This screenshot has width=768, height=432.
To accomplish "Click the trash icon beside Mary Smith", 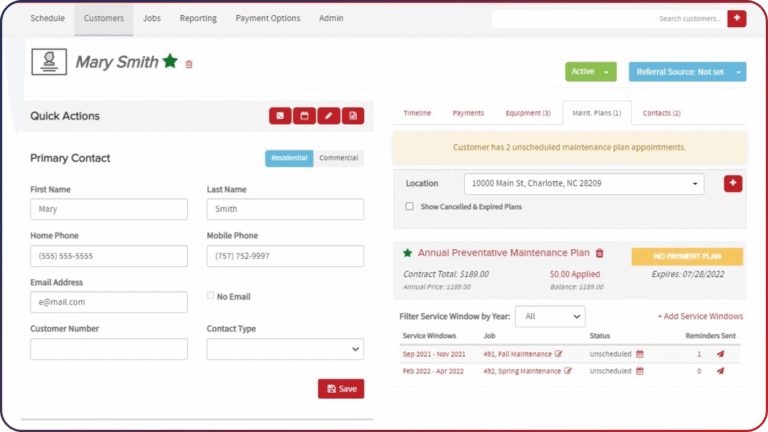I will (x=189, y=64).
